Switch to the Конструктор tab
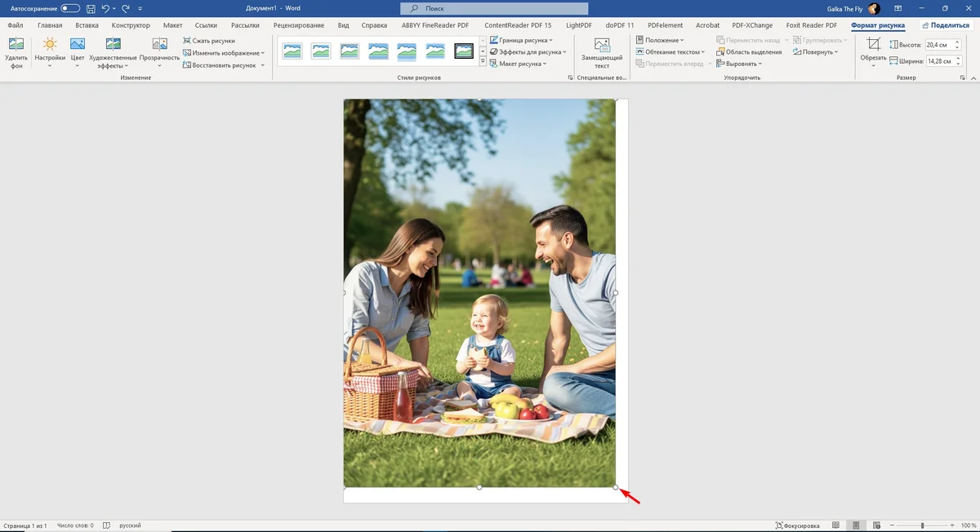Image resolution: width=980 pixels, height=532 pixels. (131, 25)
